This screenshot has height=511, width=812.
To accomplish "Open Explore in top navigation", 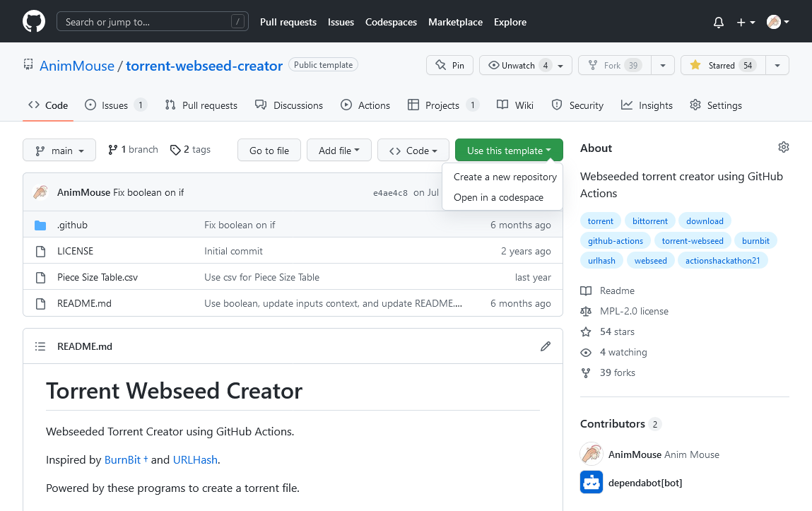I will pyautogui.click(x=510, y=22).
